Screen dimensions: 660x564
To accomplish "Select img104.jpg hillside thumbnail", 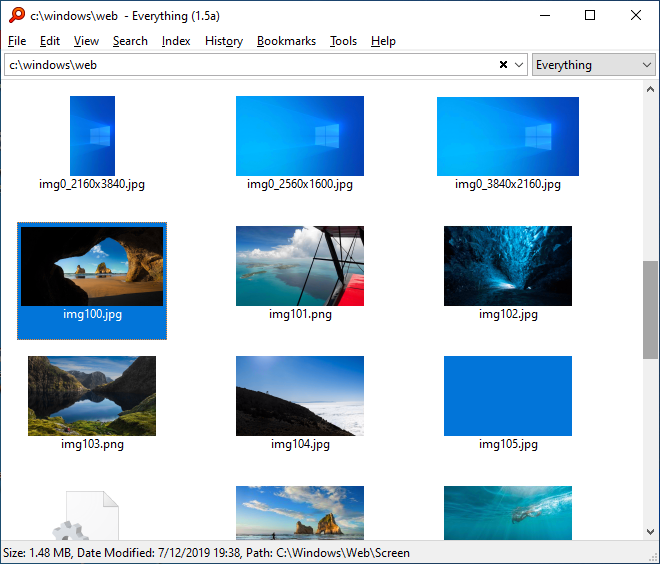I will [300, 396].
